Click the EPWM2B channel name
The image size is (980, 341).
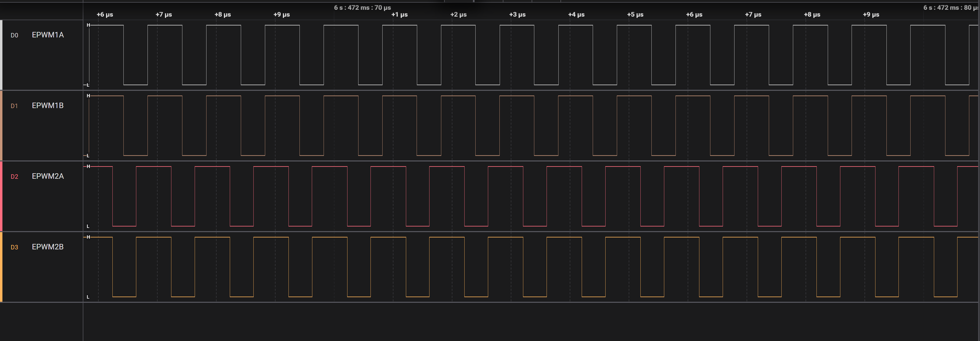tap(47, 247)
